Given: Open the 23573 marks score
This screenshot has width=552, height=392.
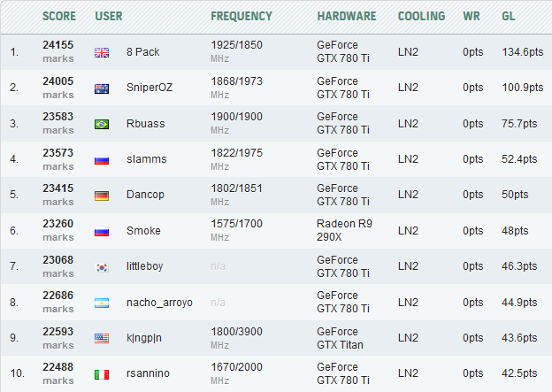Looking at the screenshot, I should click(58, 159).
